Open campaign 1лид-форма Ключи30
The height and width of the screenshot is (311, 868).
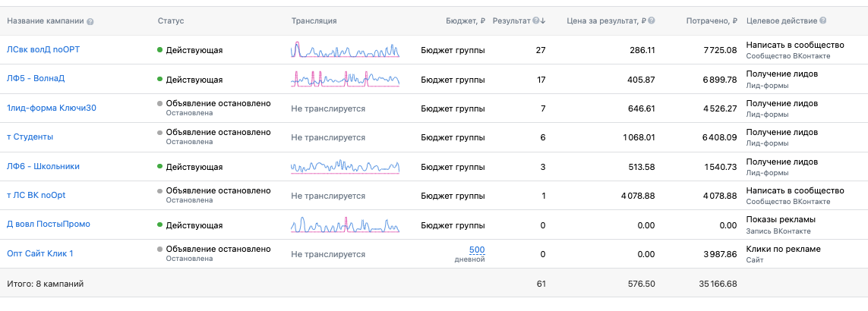coord(52,108)
